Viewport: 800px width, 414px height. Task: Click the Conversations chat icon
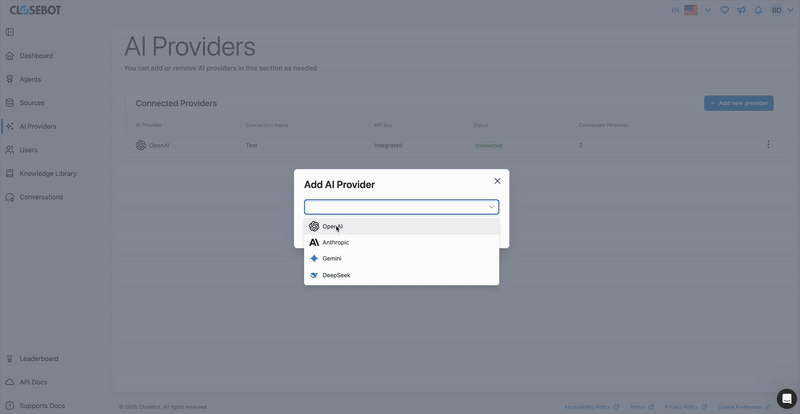tap(10, 197)
